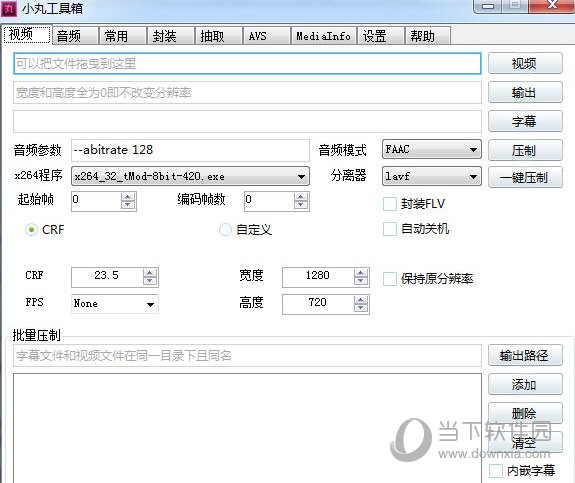Open the x264程序 dropdown

pos(190,176)
